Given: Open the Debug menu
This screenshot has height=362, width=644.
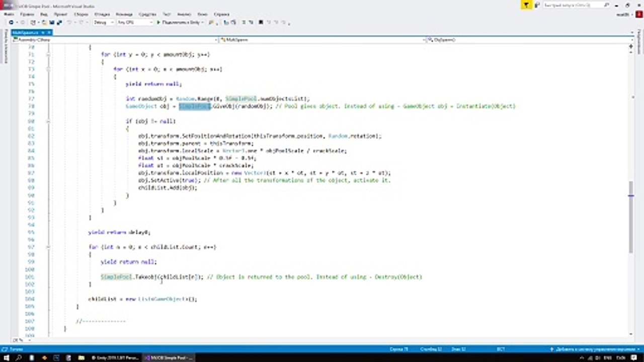Looking at the screenshot, I should pos(102,15).
